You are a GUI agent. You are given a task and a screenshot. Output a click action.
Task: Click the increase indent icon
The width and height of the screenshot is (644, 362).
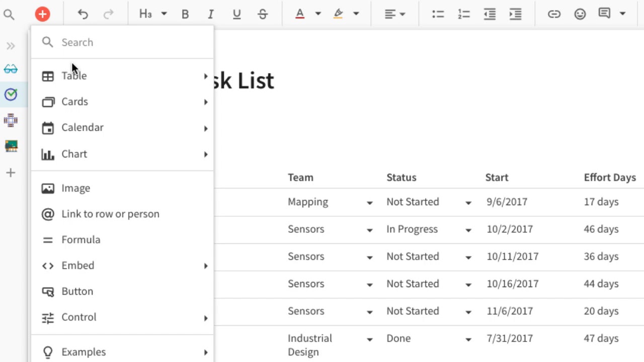pyautogui.click(x=515, y=14)
